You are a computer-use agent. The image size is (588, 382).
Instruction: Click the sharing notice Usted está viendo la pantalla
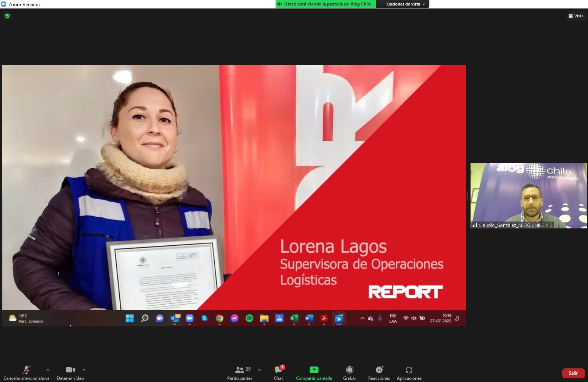tap(326, 4)
